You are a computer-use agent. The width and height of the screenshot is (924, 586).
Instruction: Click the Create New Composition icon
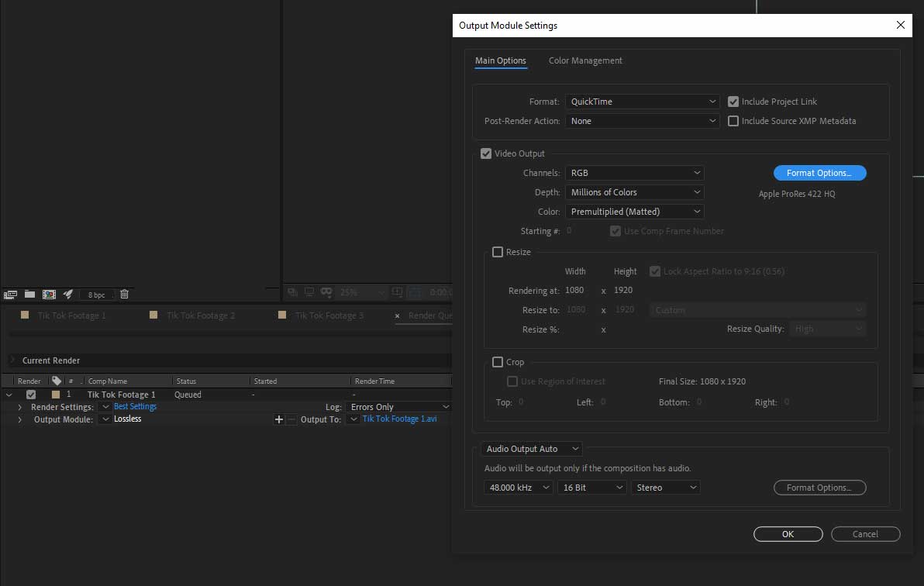[49, 294]
